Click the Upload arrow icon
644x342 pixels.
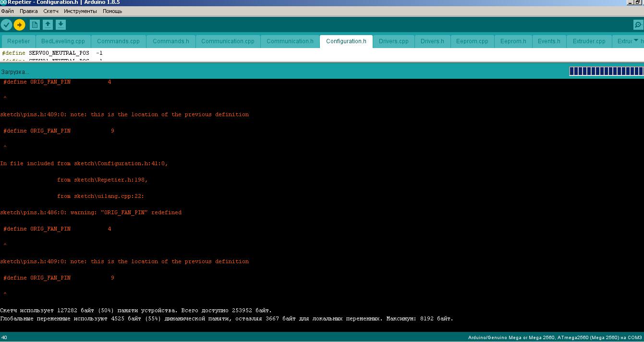pos(19,24)
